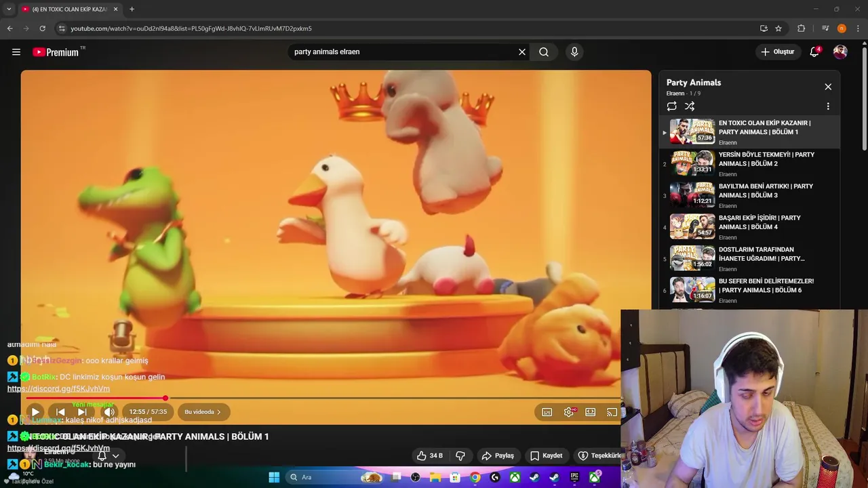Skip to the previous video
The height and width of the screenshot is (488, 868).
point(60,411)
